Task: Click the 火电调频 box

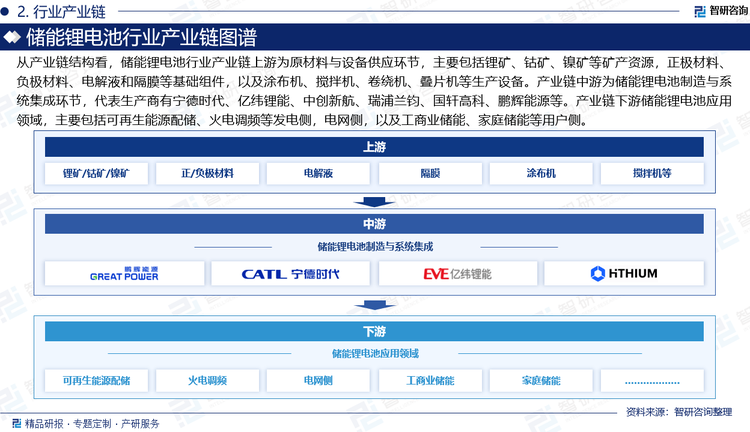Action: tap(207, 381)
